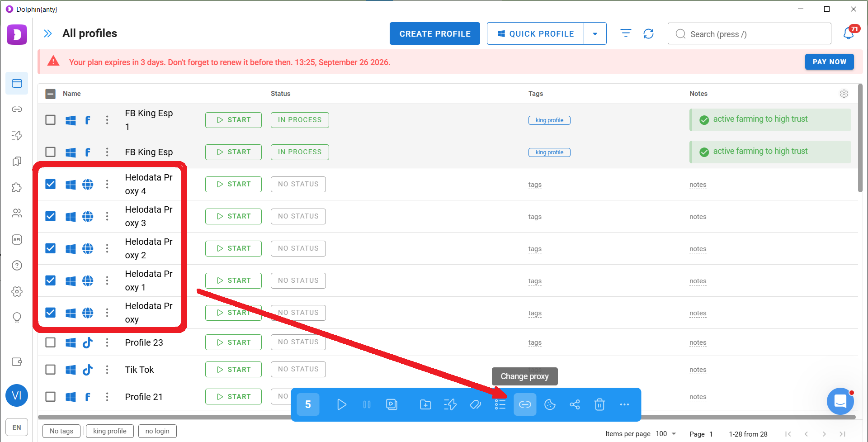Open EN language selector
This screenshot has width=868, height=442.
[x=17, y=427]
